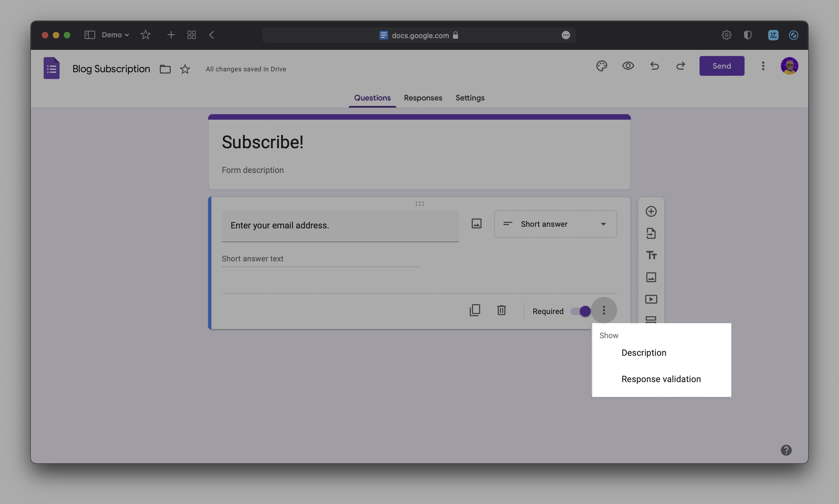Expand the Demo tab group dropdown
The image size is (839, 504).
pyautogui.click(x=116, y=35)
